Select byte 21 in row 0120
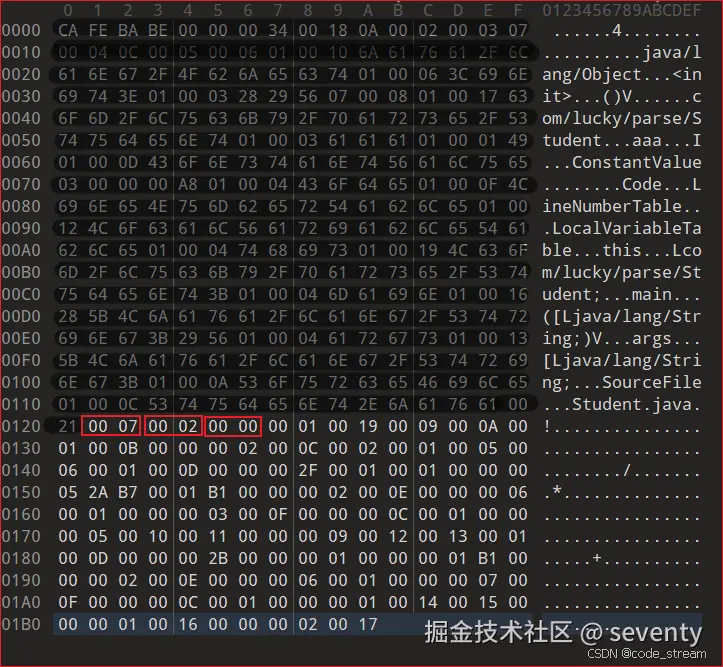Screen dimensions: 723x667 point(68,426)
